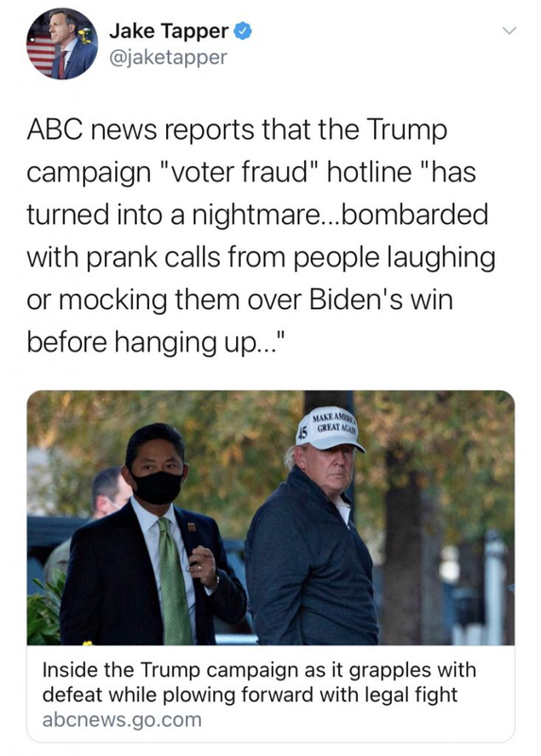Screen dimensions: 541x756
Task: Open the article preview photo
Action: click(271, 518)
